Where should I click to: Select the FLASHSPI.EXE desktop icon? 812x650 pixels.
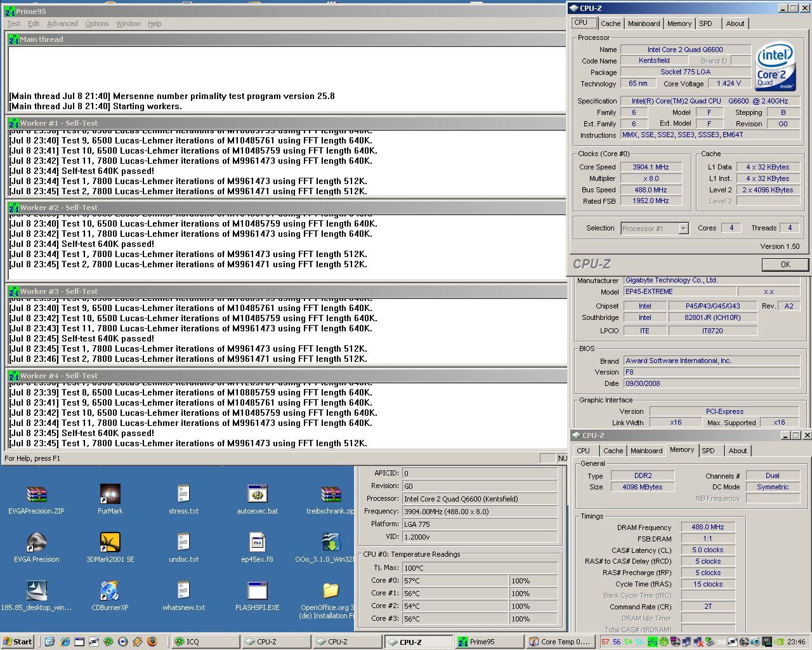(257, 590)
